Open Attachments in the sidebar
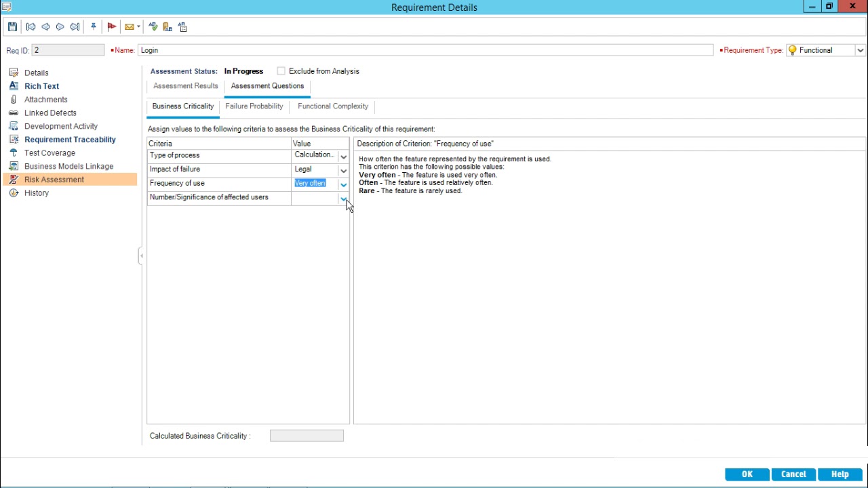Viewport: 868px width, 488px height. click(46, 100)
